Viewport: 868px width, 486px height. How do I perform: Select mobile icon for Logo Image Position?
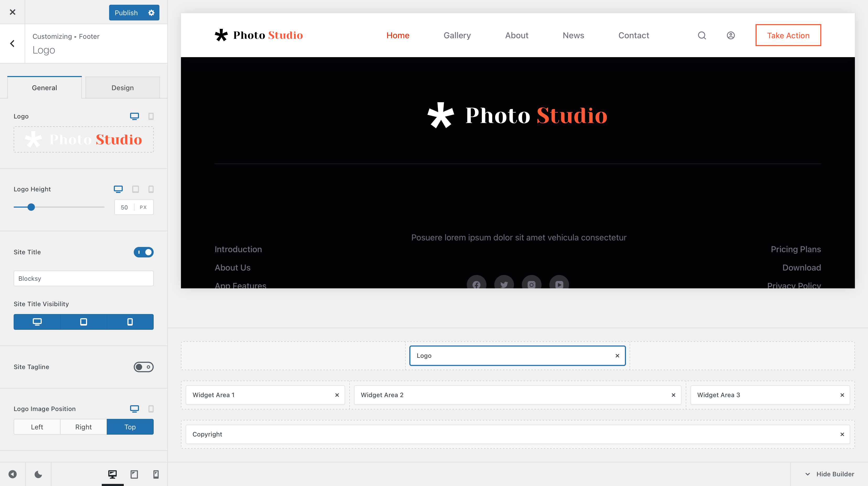(x=151, y=408)
